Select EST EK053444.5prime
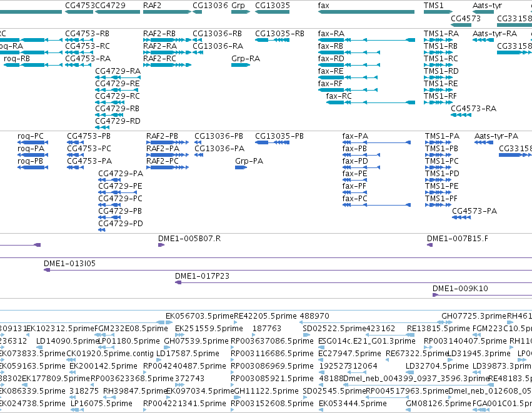532x413 pixels. pyautogui.click(x=353, y=404)
